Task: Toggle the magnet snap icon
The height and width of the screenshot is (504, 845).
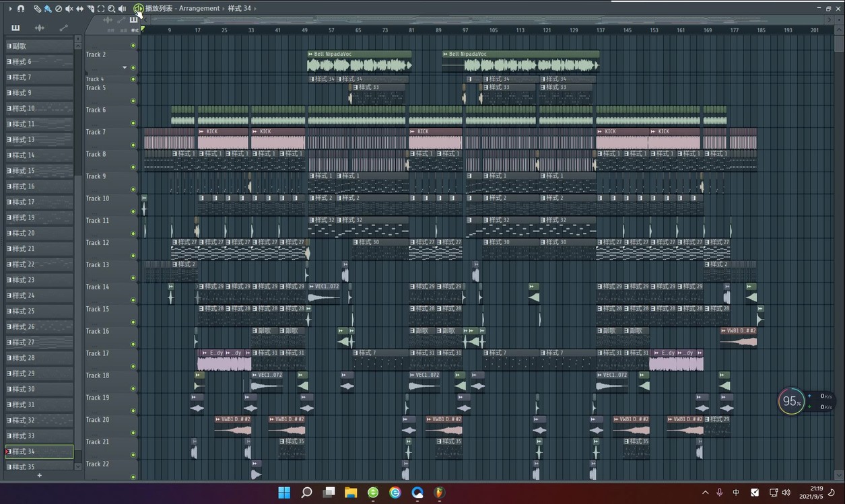Action: click(x=21, y=9)
